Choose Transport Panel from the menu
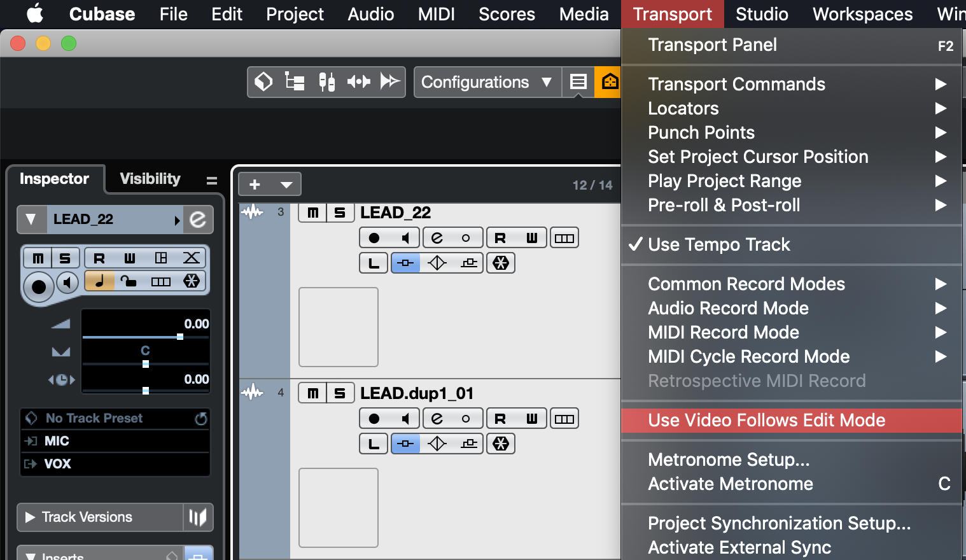 (791, 45)
